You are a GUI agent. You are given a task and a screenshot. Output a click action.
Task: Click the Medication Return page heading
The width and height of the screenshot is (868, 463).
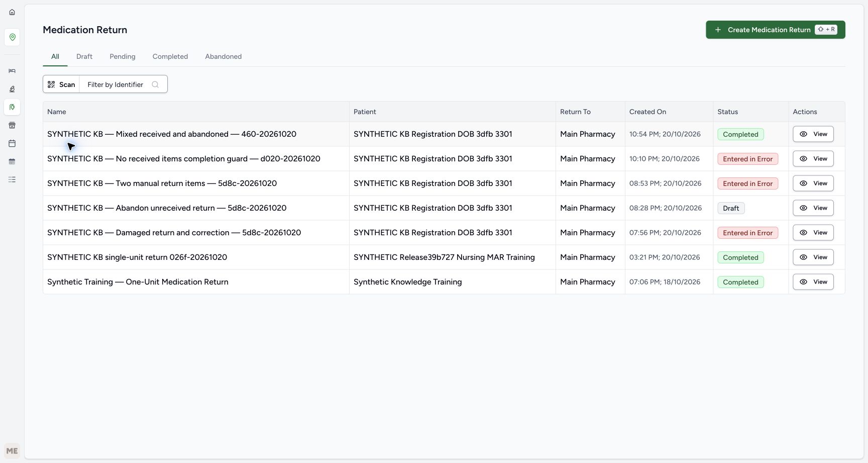tap(85, 30)
